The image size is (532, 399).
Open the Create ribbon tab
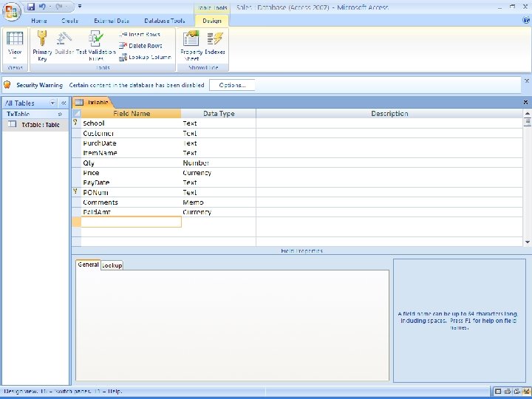tap(70, 21)
